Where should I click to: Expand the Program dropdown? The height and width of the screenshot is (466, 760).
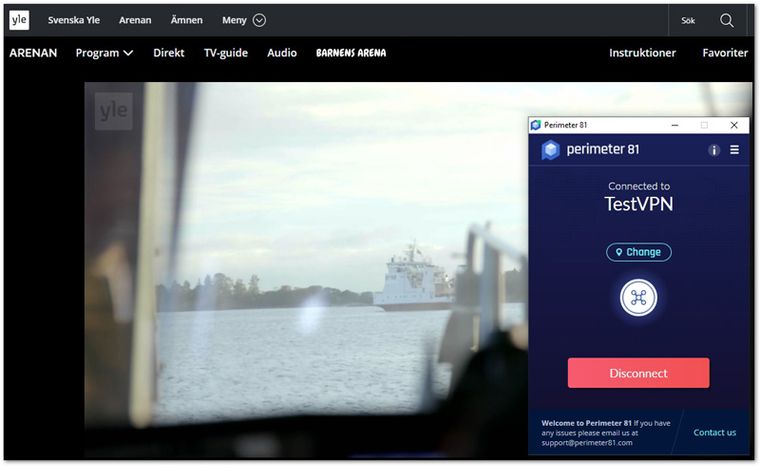coord(104,53)
